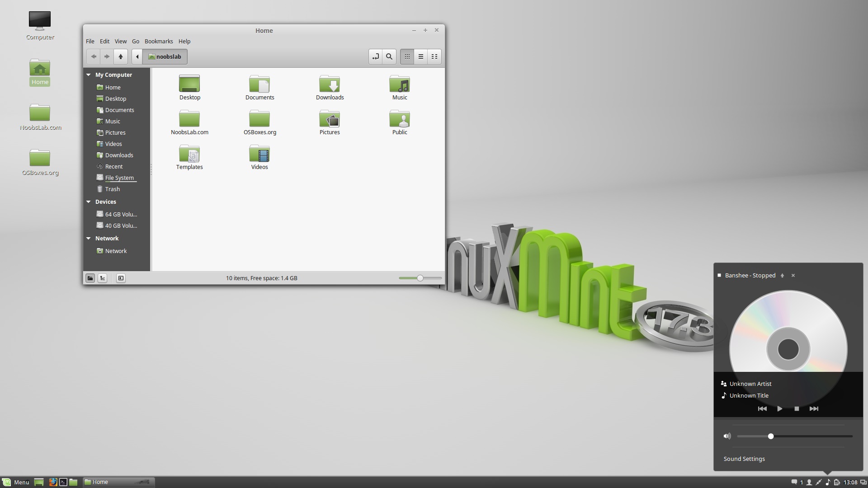Open the Bookmarks menu
868x488 pixels.
click(x=158, y=41)
